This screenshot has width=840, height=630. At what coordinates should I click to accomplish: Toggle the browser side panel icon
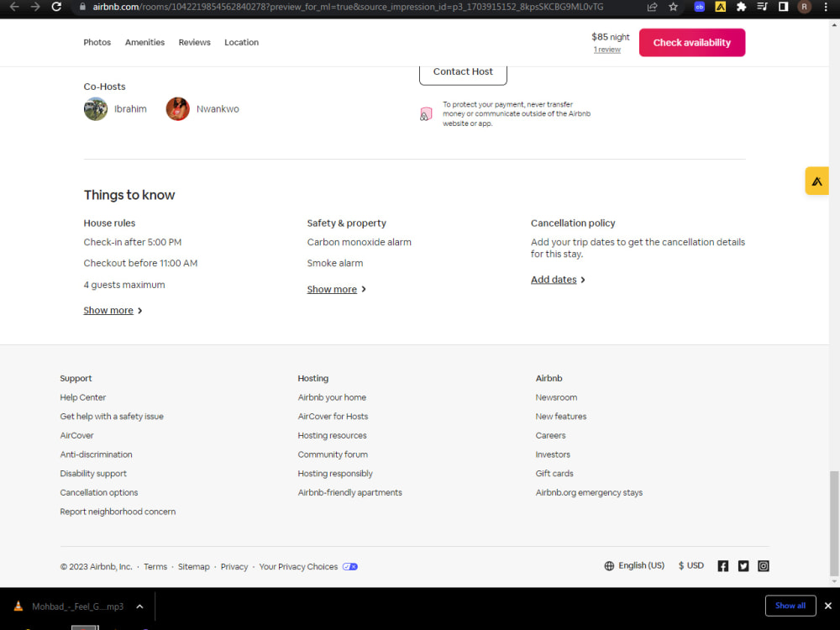[x=783, y=7]
